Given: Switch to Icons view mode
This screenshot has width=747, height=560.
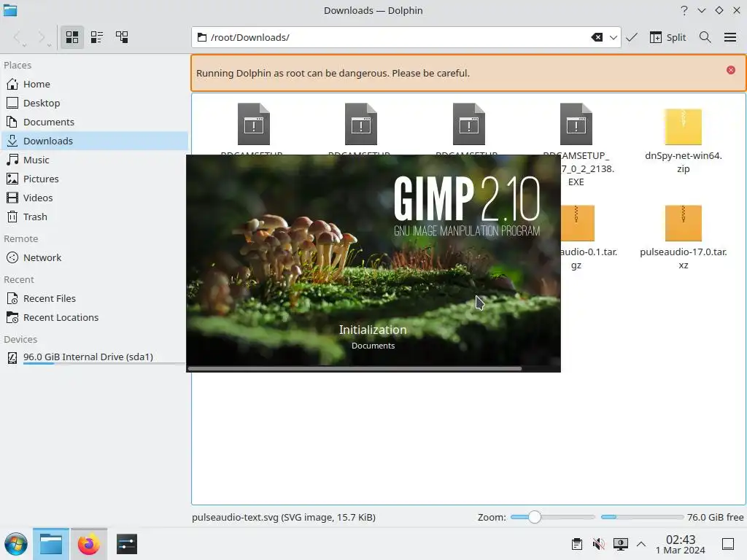Looking at the screenshot, I should (x=72, y=37).
